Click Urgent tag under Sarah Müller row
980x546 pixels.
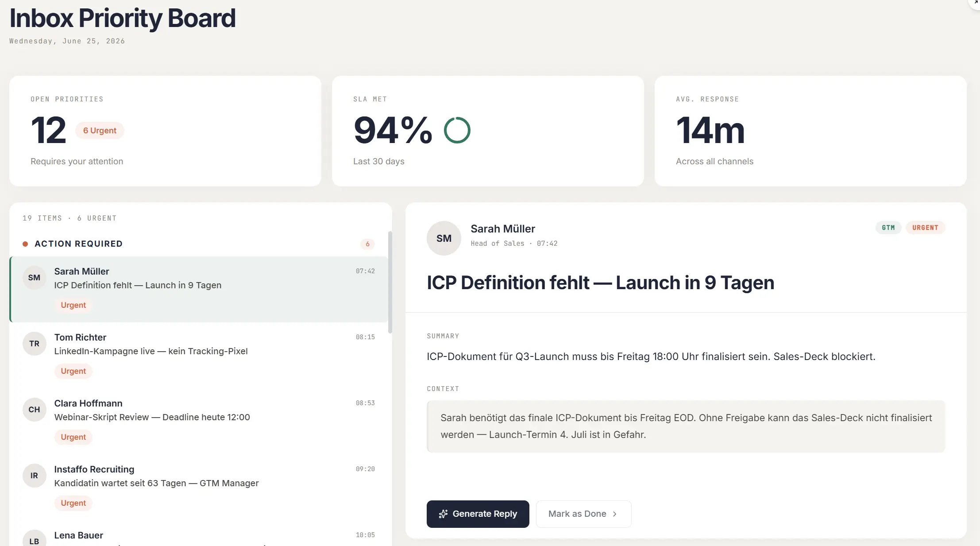[73, 305]
